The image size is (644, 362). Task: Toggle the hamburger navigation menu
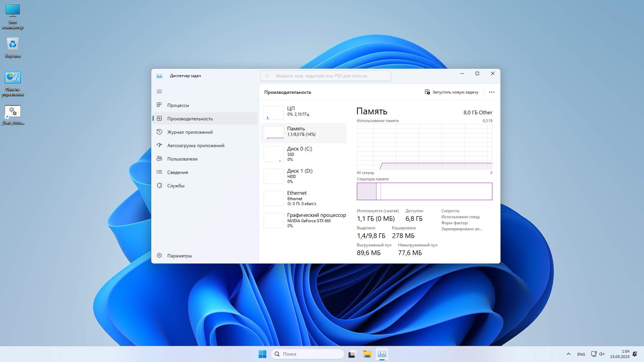pyautogui.click(x=159, y=92)
